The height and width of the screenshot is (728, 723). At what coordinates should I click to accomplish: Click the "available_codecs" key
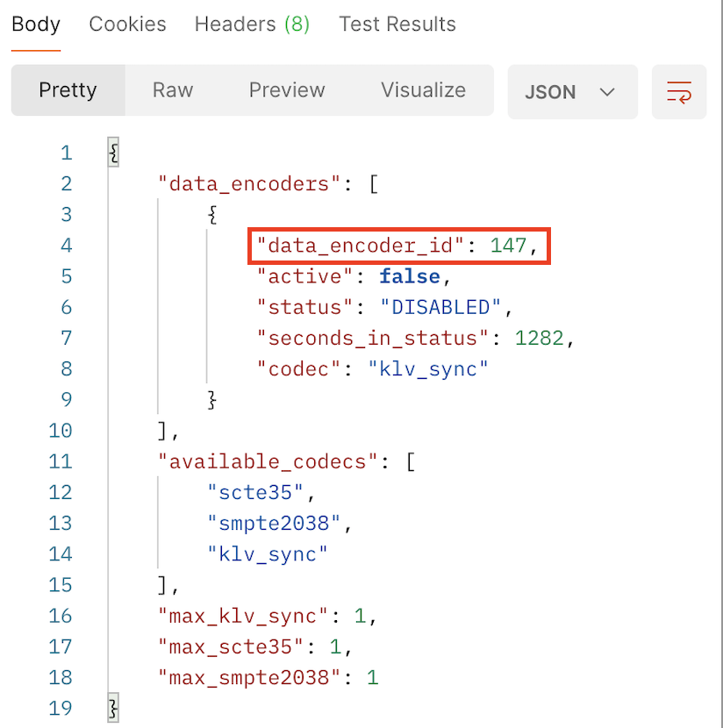click(x=268, y=462)
